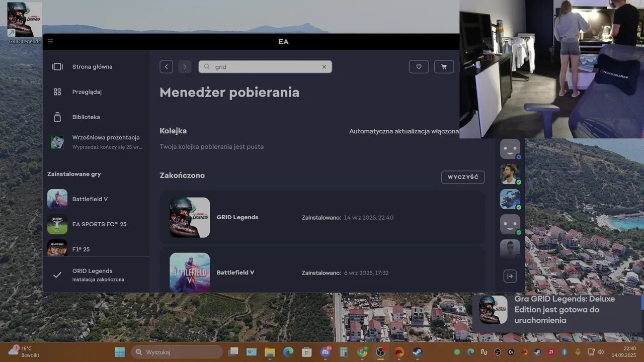Switch to OBS Studio on the taskbar
The width and height of the screenshot is (644, 362).
(x=381, y=352)
